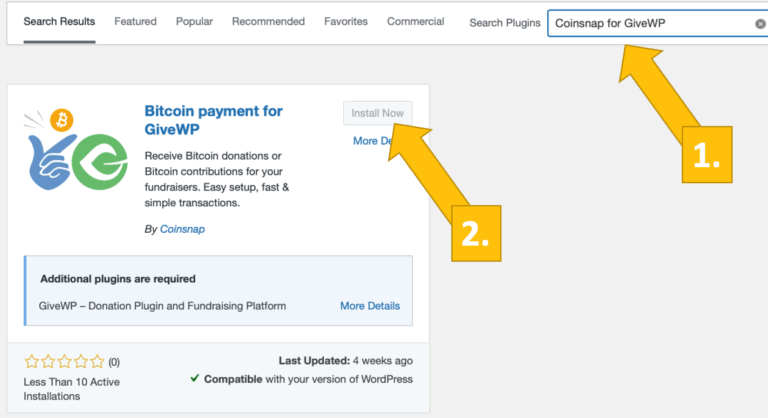Screen dimensions: 768x418
Task: Switch to the Search Results tab
Action: (x=60, y=21)
